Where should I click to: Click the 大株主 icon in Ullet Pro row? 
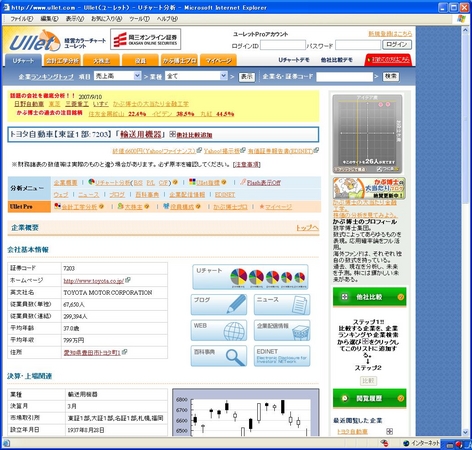point(121,206)
